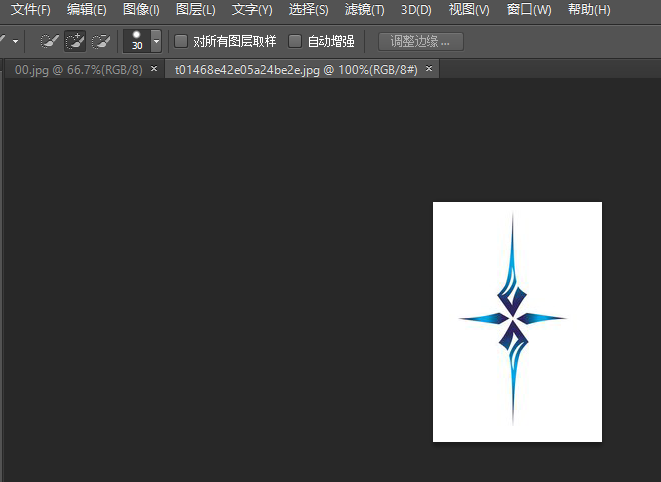Open the 窗口(W) menu

529,9
